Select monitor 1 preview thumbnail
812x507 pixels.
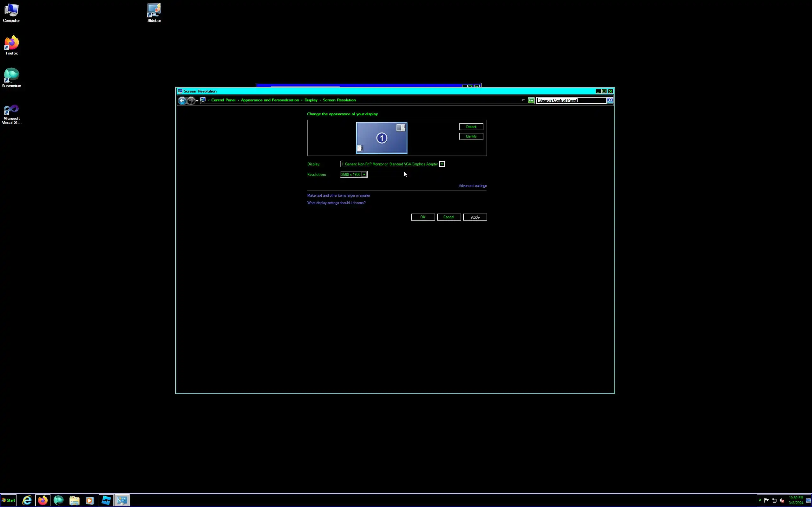(x=382, y=138)
